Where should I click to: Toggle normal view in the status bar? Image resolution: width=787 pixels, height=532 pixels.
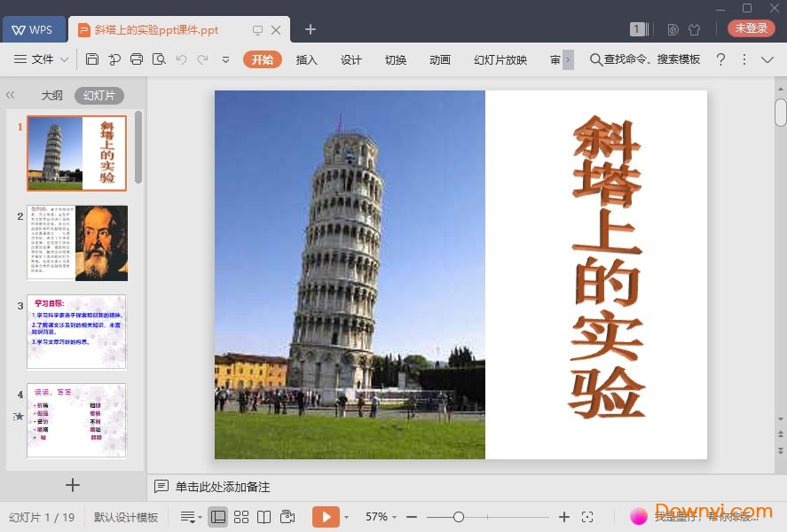[x=218, y=516]
